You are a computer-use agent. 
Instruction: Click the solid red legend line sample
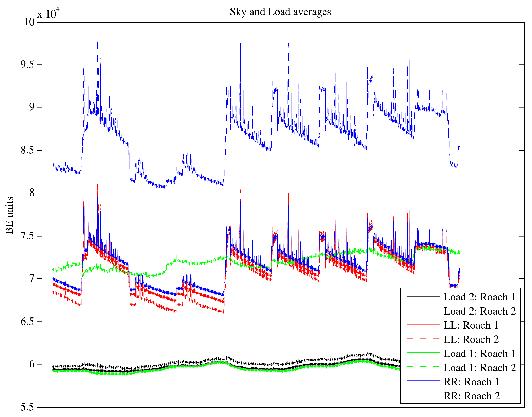pyautogui.click(x=423, y=325)
